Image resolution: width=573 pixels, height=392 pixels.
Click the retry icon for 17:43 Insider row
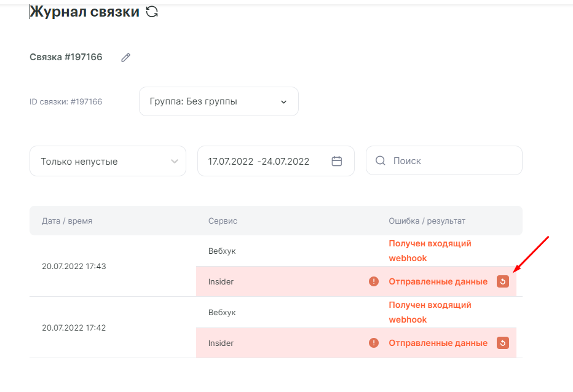503,281
